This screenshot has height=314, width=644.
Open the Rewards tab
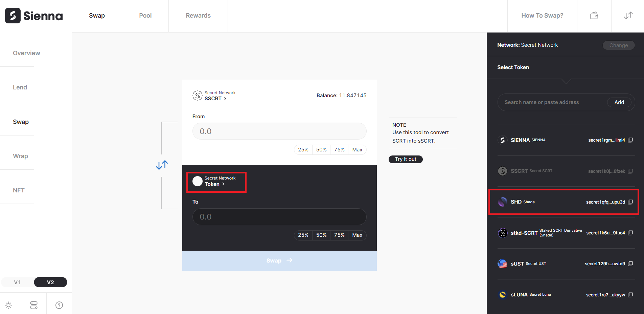click(198, 16)
